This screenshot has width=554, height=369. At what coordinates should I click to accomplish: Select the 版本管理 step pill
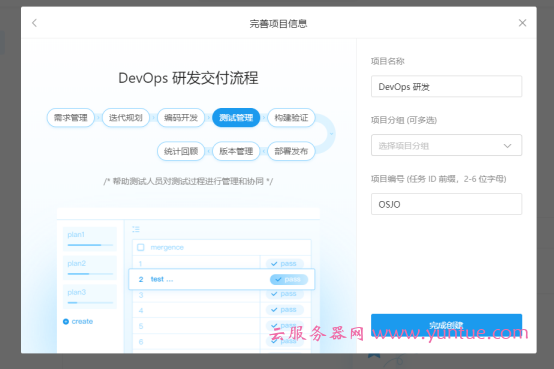236,151
